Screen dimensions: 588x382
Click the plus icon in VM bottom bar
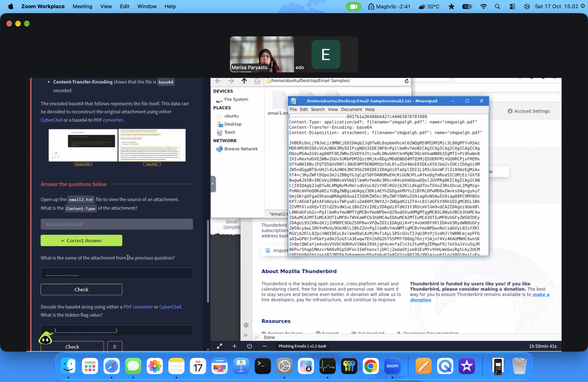tap(234, 346)
